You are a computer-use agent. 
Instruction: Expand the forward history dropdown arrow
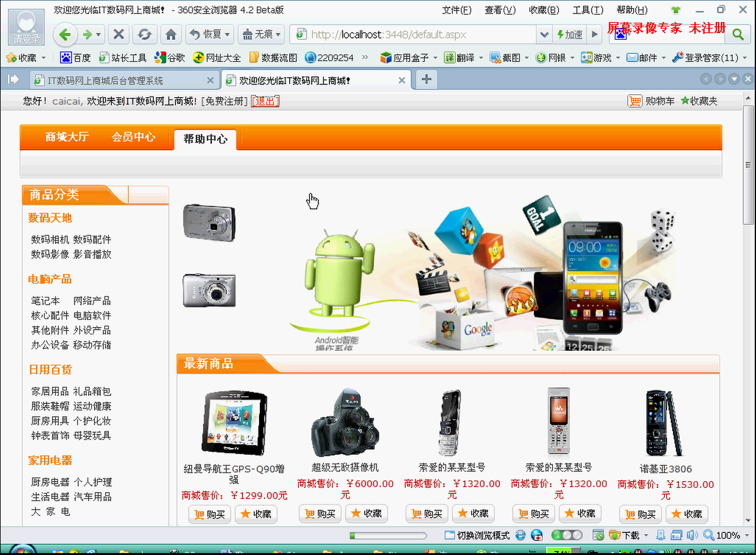98,34
